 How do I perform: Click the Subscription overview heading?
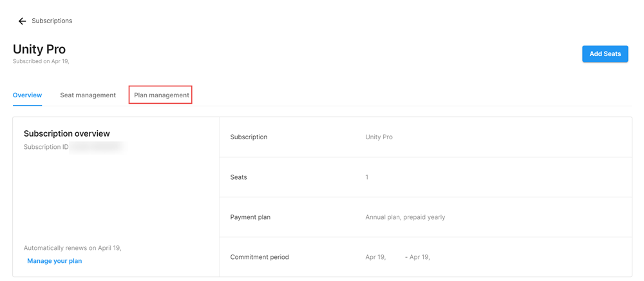(66, 133)
